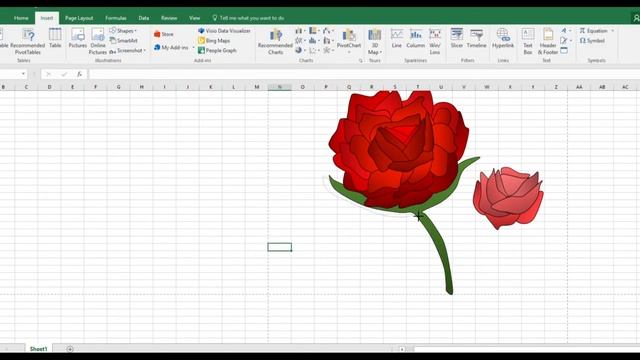Screen dimensions: 640x360
Task: Open the Shapes dropdown
Action: (123, 31)
